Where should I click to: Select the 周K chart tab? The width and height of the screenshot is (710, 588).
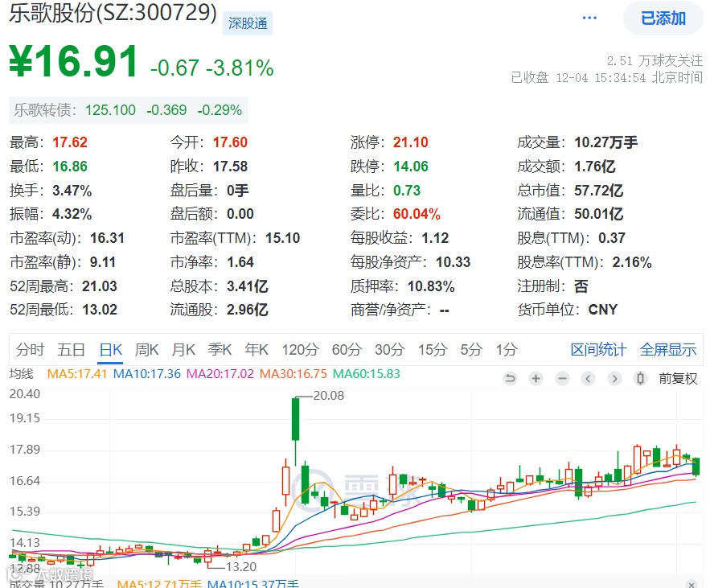point(146,350)
